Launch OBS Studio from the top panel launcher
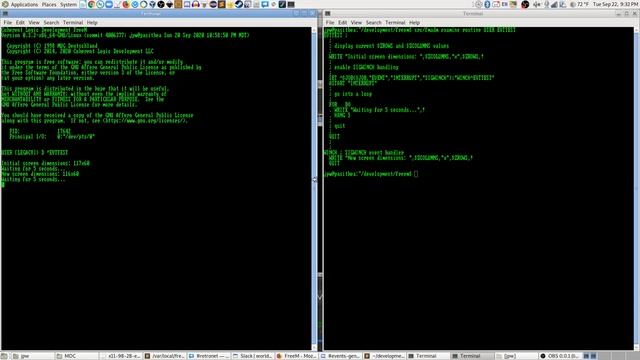Screen dimensions: 640x360 (161, 4)
